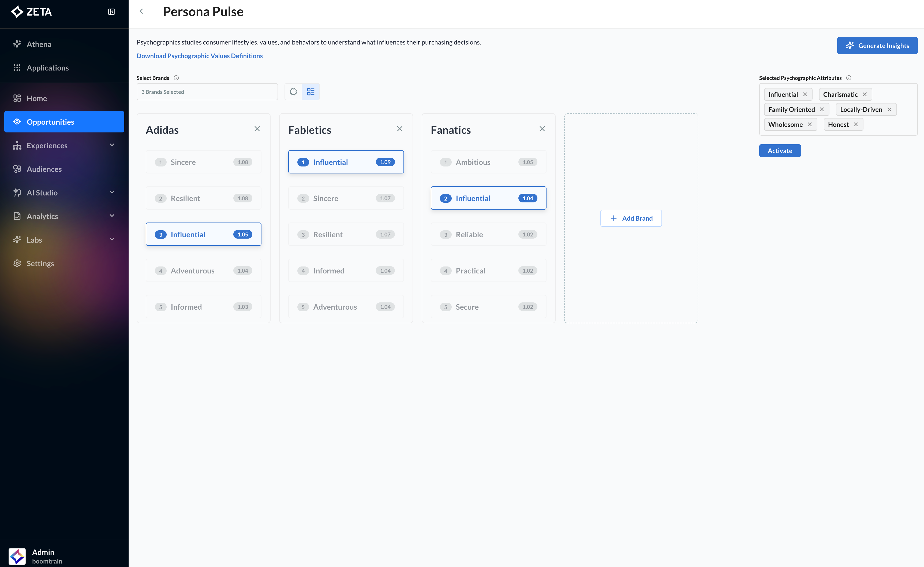Viewport: 924px width, 567px height.
Task: Remove the Locally-Driven attribute tag
Action: coord(889,110)
